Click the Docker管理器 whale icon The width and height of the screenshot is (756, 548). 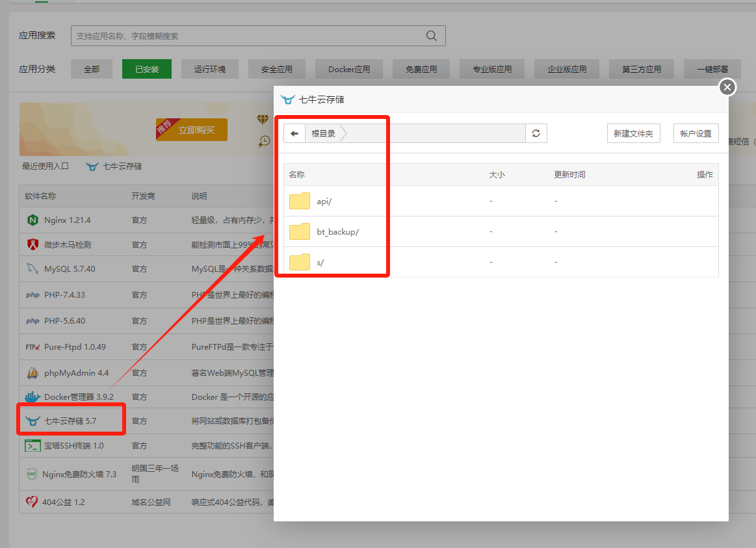tap(33, 397)
